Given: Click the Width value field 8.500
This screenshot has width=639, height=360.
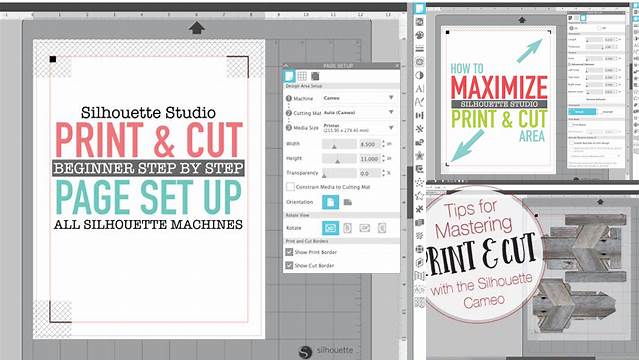Looking at the screenshot, I should pyautogui.click(x=370, y=144).
